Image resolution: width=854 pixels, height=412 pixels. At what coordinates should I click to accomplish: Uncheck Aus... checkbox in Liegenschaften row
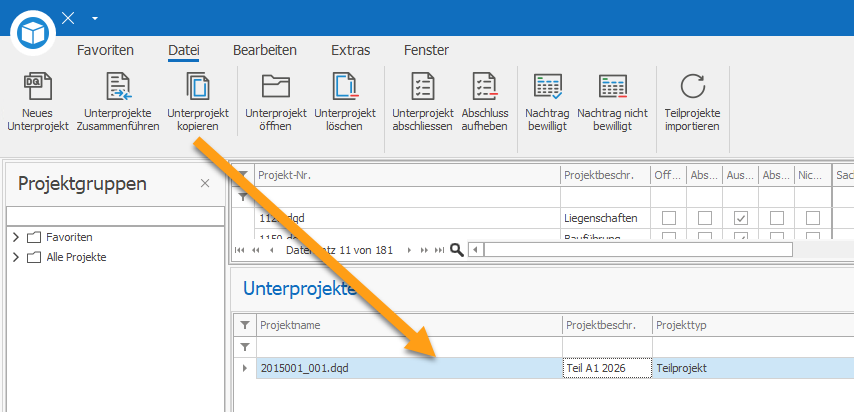[x=741, y=218]
